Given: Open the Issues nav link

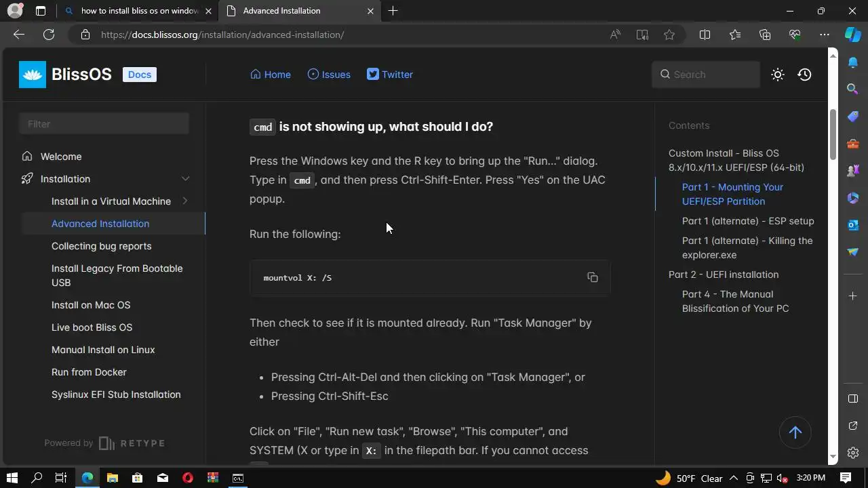Looking at the screenshot, I should coord(329,75).
